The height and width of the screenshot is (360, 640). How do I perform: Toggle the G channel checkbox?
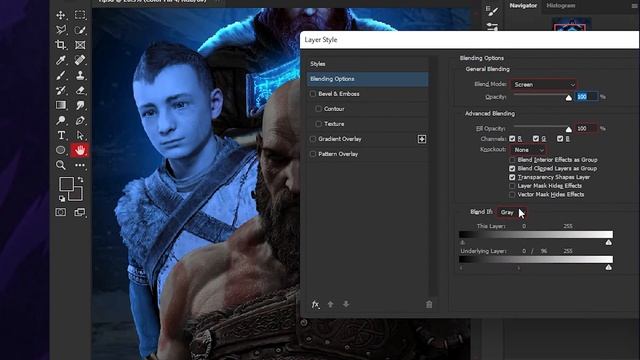tap(536, 139)
